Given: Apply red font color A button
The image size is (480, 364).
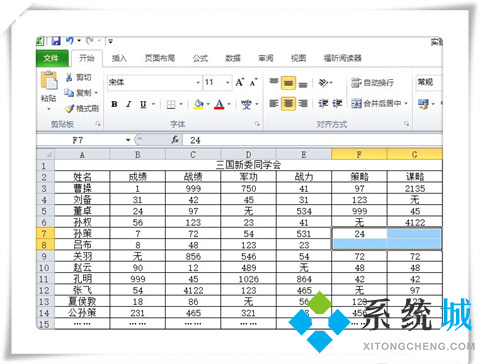Looking at the screenshot, I should 219,104.
